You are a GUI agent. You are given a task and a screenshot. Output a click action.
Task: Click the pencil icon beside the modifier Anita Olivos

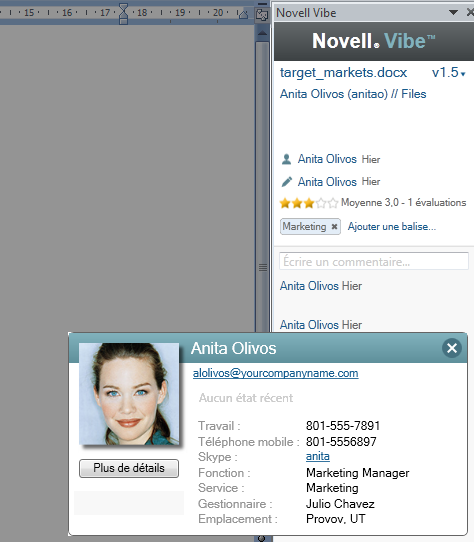coord(287,182)
